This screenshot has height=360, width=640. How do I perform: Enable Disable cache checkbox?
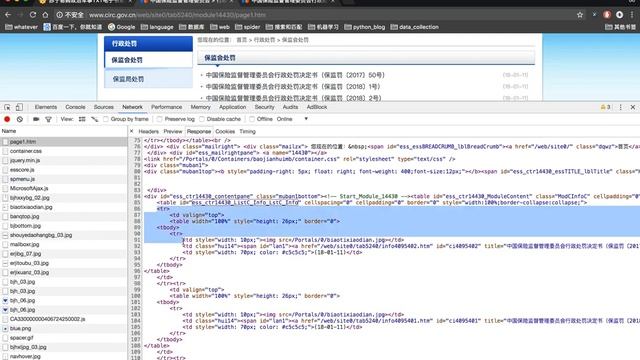[x=202, y=119]
